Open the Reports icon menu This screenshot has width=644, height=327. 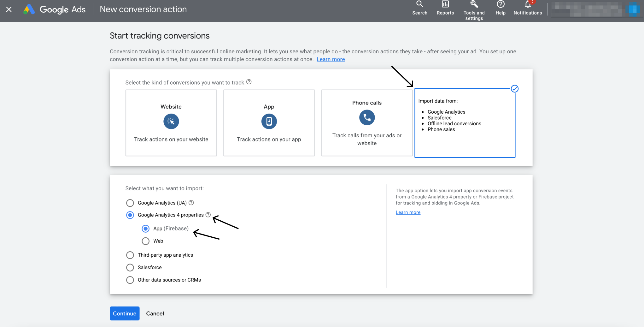point(445,8)
